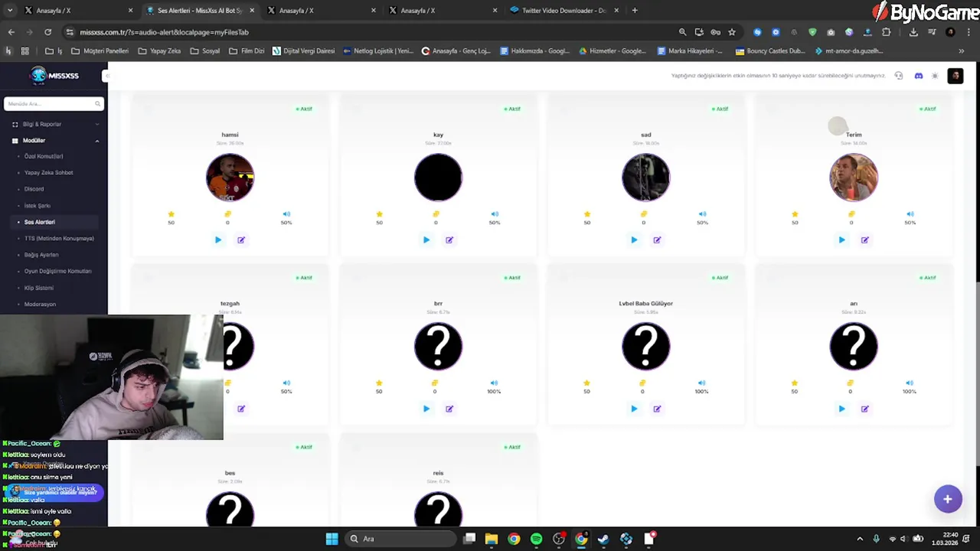Image resolution: width=980 pixels, height=551 pixels.
Task: Collapse the Modüller section
Action: pyautogui.click(x=54, y=141)
